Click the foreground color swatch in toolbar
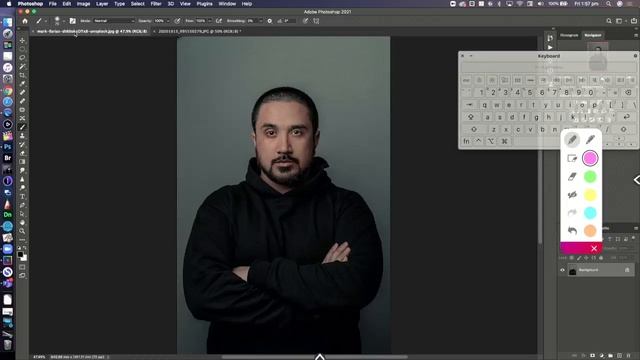 tap(20, 255)
